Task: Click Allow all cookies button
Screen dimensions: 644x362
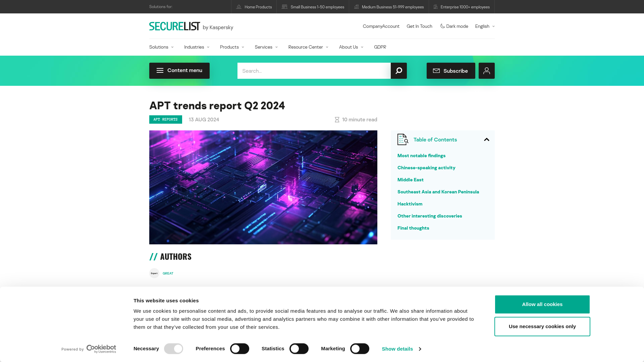Action: [x=542, y=304]
